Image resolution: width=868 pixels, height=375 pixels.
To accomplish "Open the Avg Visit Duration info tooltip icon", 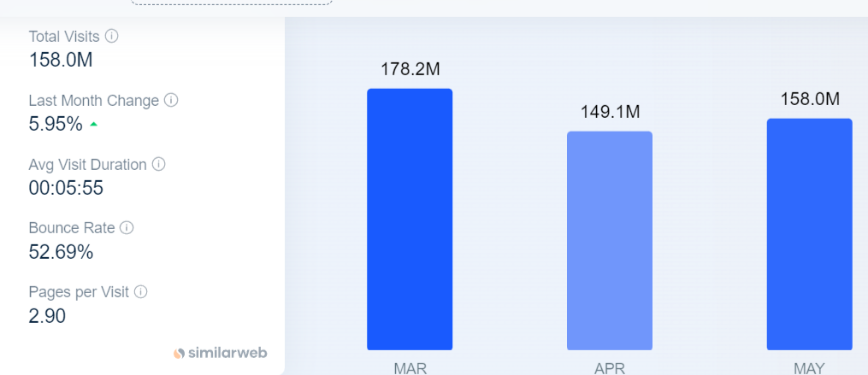I will tap(159, 164).
